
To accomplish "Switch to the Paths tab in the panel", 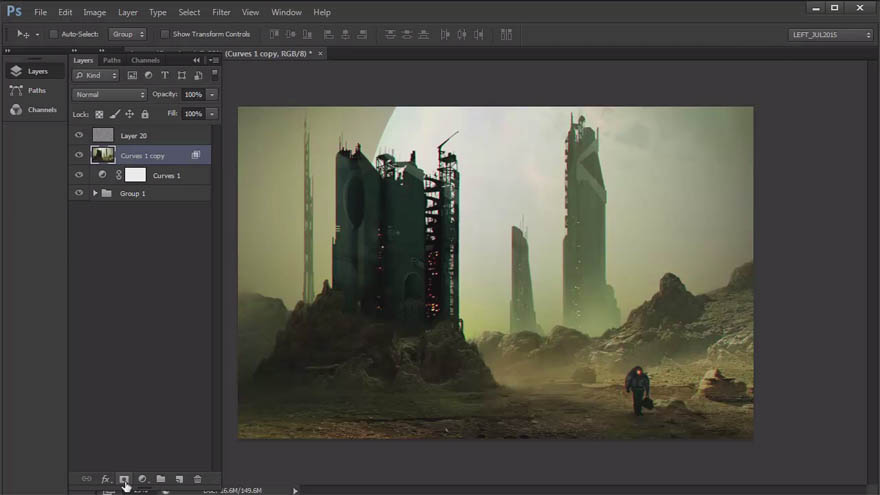I will point(112,60).
